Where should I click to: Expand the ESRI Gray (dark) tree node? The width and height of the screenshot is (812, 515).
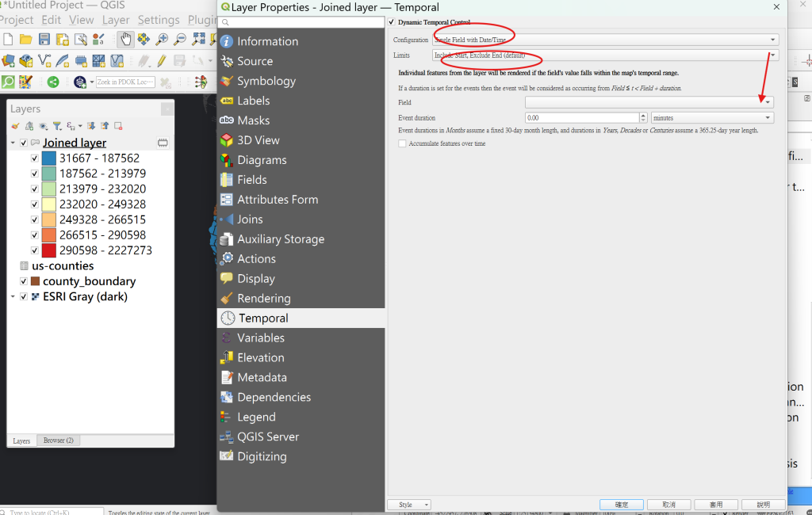tap(13, 296)
